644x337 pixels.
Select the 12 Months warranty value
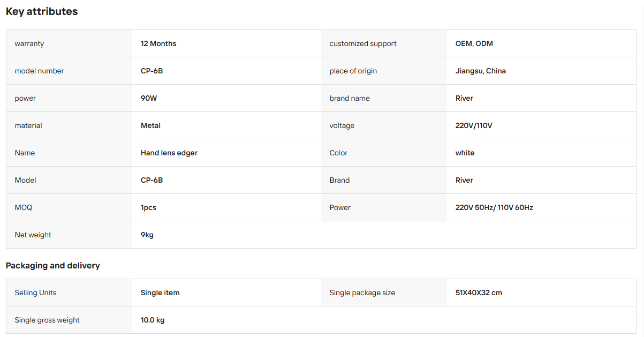coord(158,43)
